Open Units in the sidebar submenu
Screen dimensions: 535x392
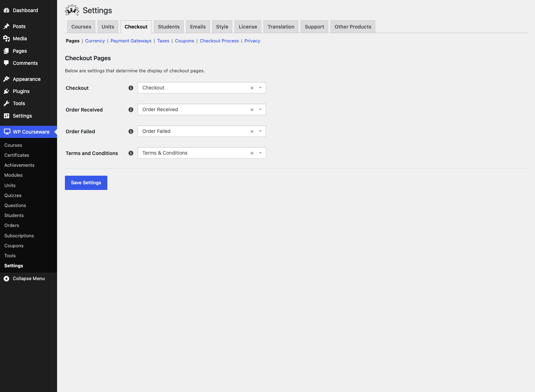pos(10,186)
